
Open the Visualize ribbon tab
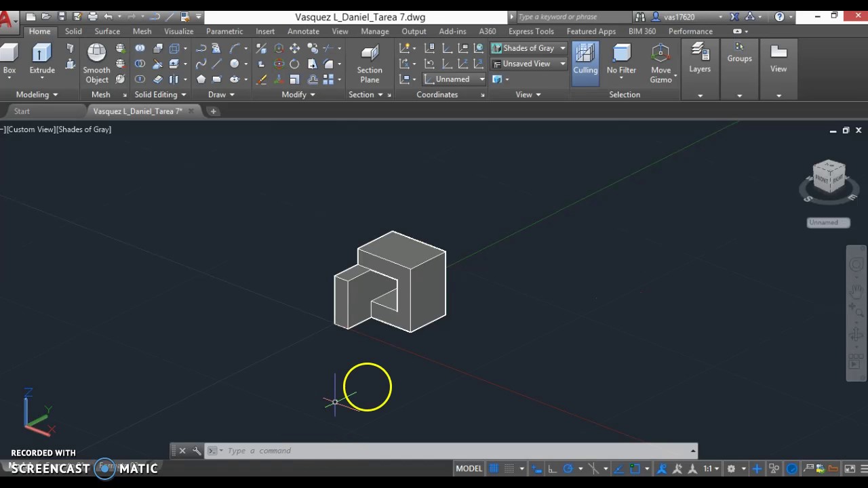tap(178, 31)
